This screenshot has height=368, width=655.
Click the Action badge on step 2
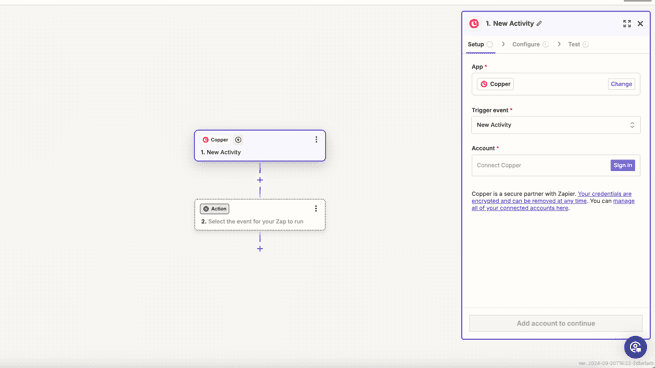215,209
